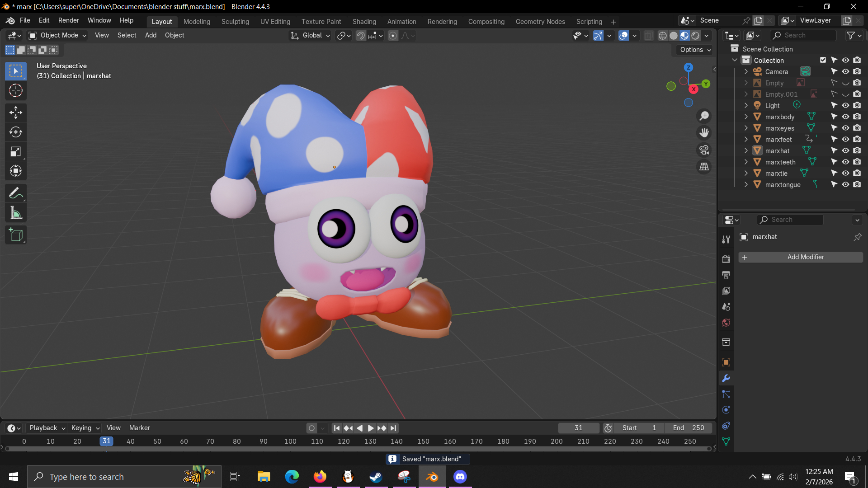Expand the marxhat tree item
Screen dimensions: 868x488
click(x=746, y=150)
